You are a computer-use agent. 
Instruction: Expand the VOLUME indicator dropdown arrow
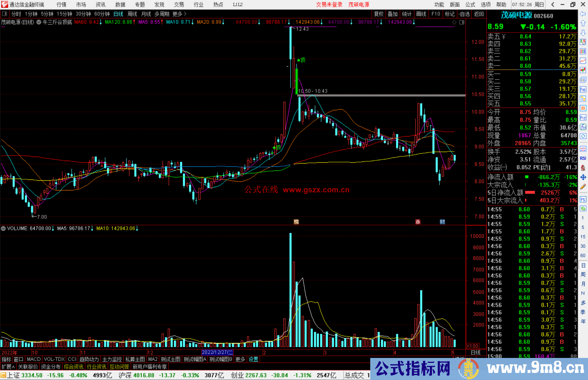click(3, 228)
